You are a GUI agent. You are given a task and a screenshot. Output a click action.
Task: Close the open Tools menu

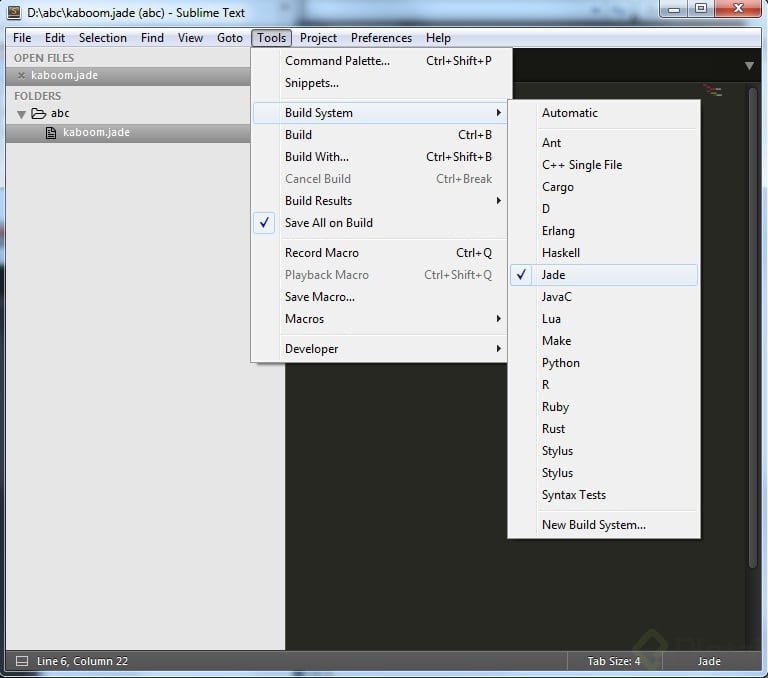pos(271,38)
